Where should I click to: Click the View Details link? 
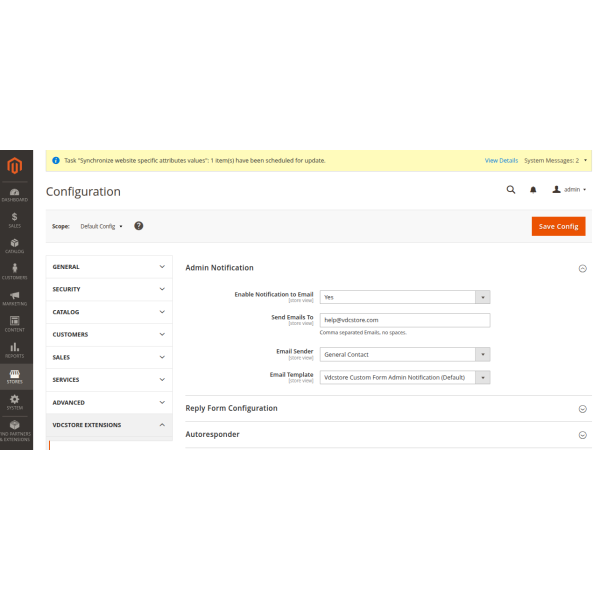pos(501,160)
